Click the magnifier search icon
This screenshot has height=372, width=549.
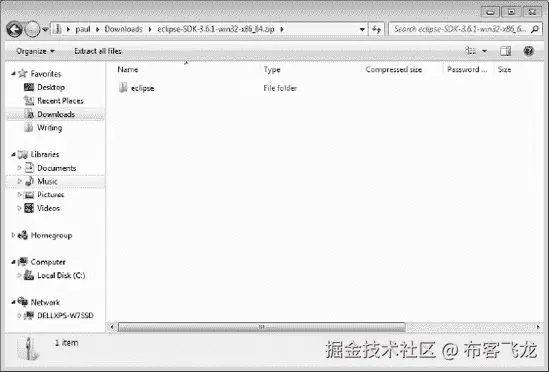(535, 29)
